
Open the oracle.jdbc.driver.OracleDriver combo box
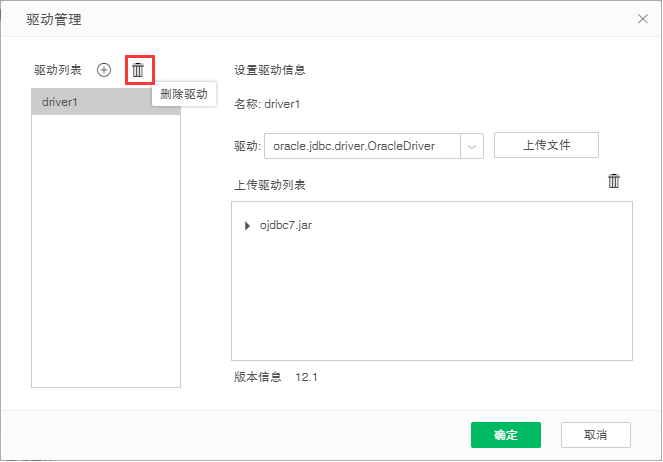(361, 146)
